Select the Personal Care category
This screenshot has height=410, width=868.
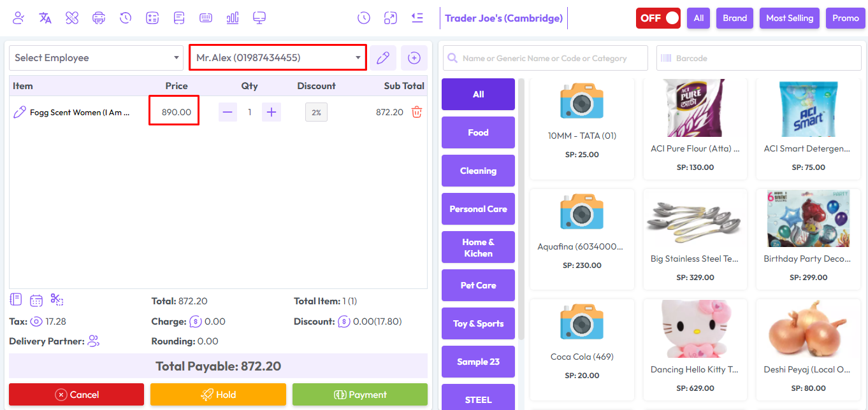tap(478, 209)
